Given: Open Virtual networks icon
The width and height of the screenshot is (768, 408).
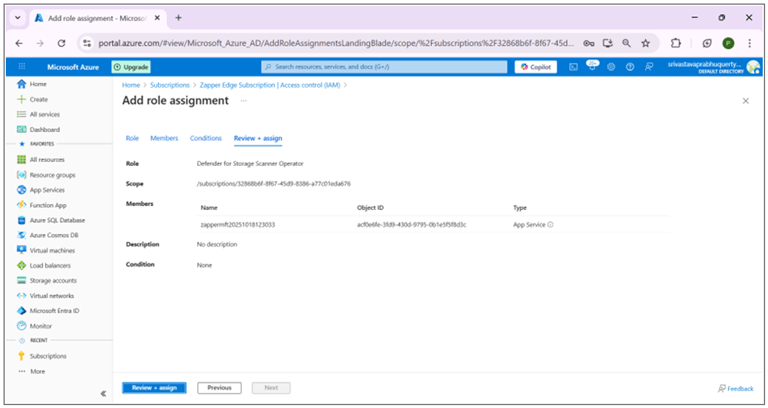Looking at the screenshot, I should coord(22,296).
